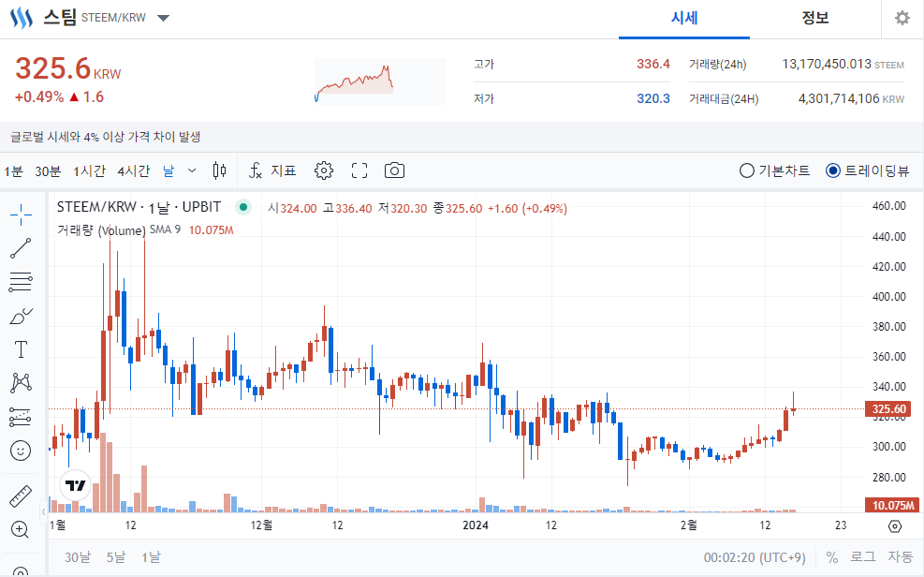Open the Fibonacci retracement tool
This screenshot has height=577, width=924.
[x=21, y=282]
